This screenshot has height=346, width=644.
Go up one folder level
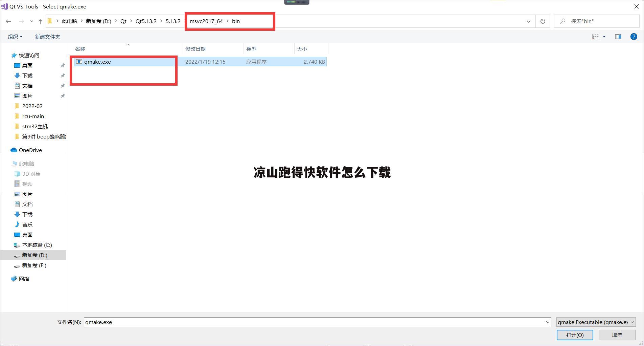(40, 21)
